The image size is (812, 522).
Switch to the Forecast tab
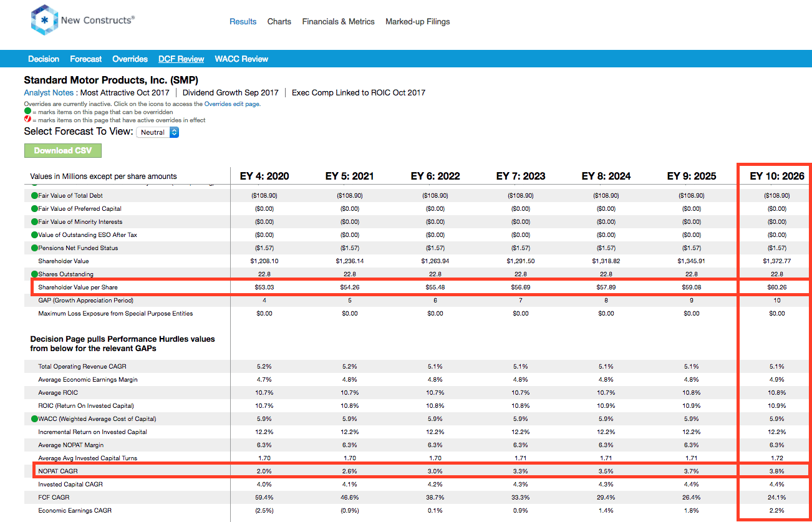tap(86, 59)
